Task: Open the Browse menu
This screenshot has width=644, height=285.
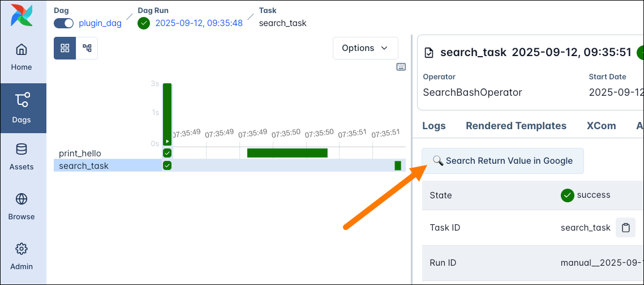Action: tap(22, 206)
